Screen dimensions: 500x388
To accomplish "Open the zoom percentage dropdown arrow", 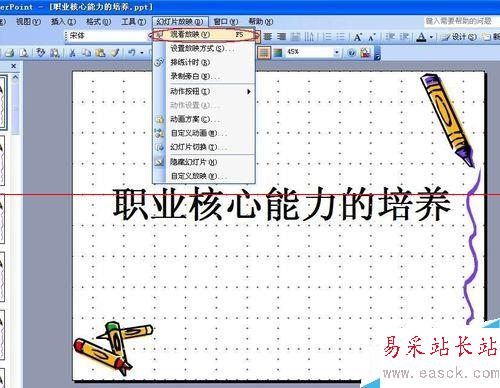I will coord(337,52).
